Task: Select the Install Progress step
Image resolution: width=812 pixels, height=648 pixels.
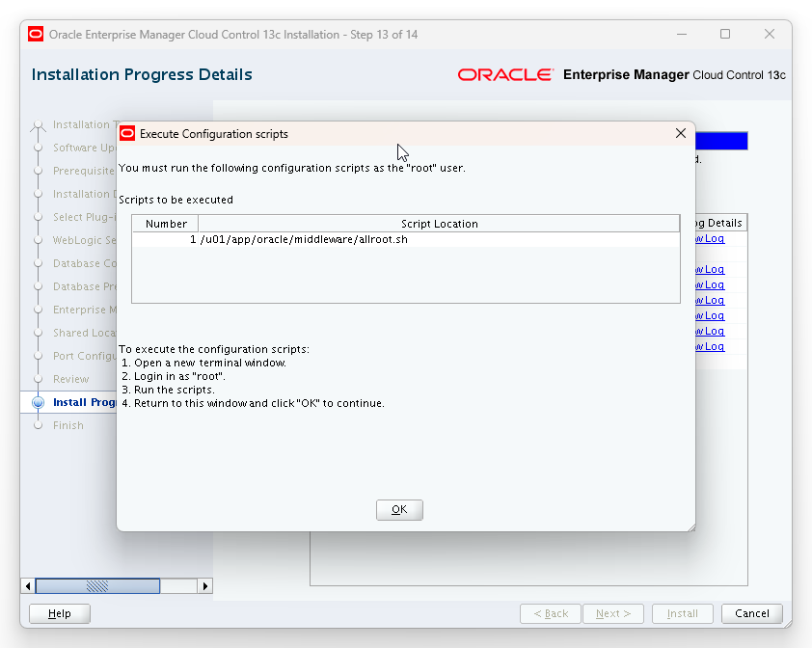Action: (x=85, y=402)
